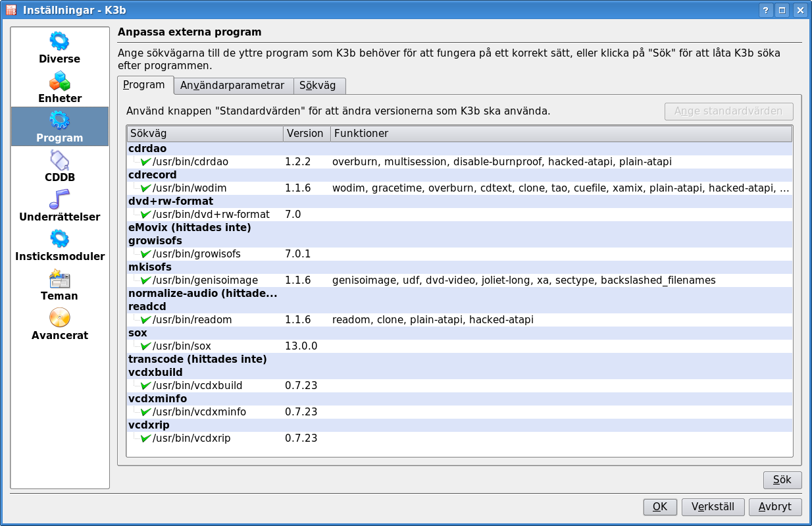Select the cdrdao program group row

[459, 148]
